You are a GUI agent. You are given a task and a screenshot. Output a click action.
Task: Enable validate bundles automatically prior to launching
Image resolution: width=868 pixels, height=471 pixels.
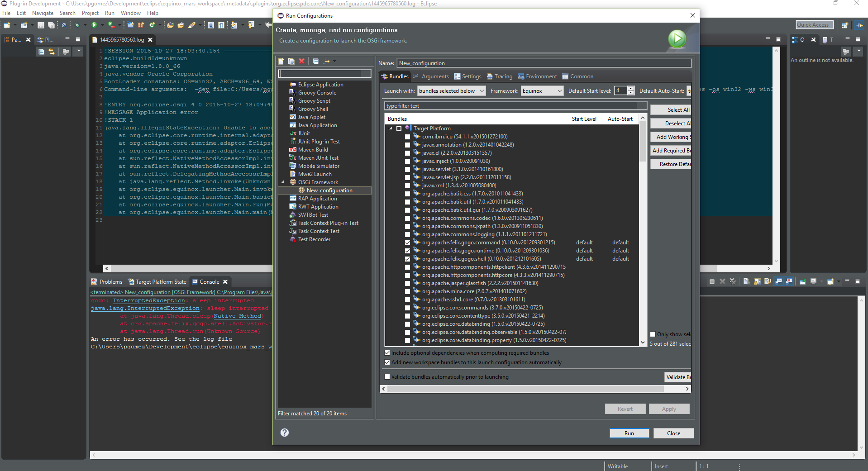387,376
